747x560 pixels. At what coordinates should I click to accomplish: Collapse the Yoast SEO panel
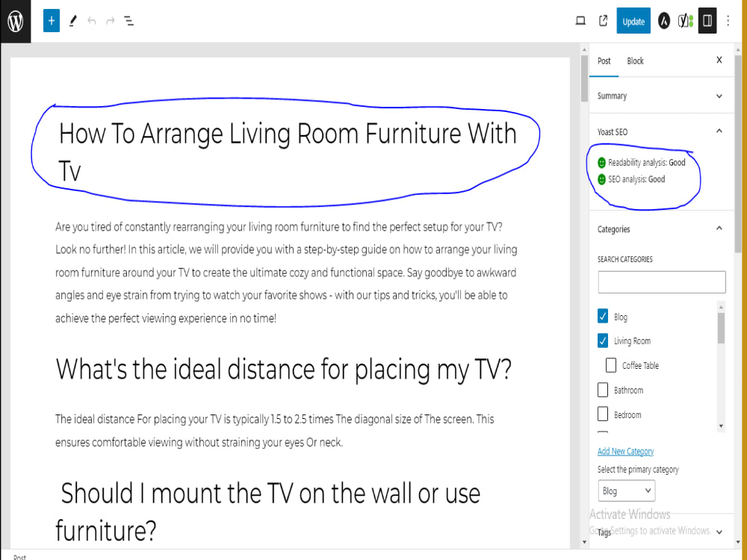tap(662, 131)
